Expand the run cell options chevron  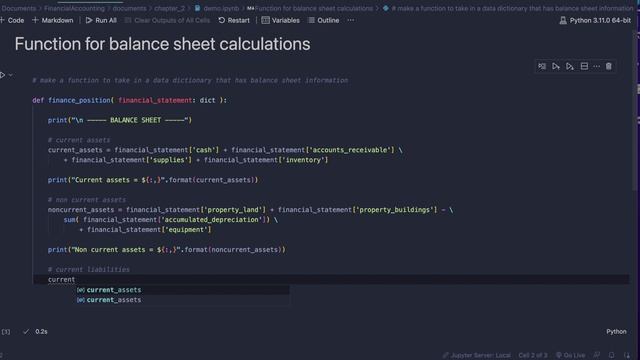click(11, 75)
